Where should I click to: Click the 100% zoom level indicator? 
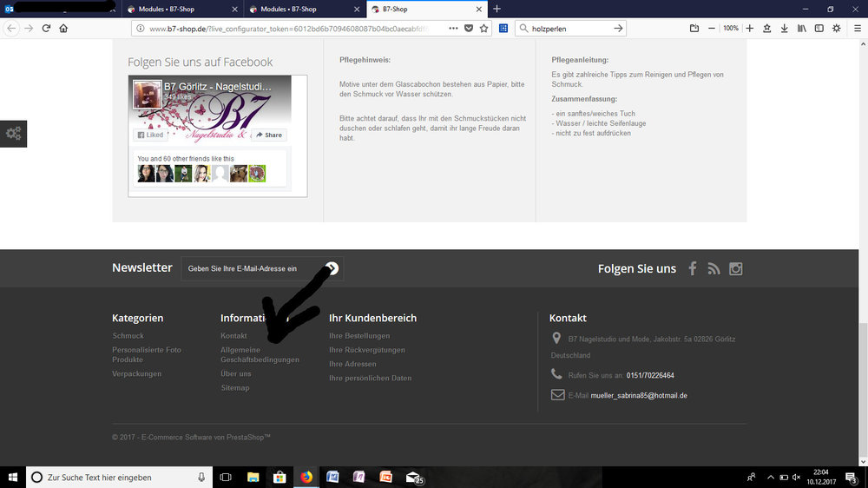pyautogui.click(x=731, y=29)
